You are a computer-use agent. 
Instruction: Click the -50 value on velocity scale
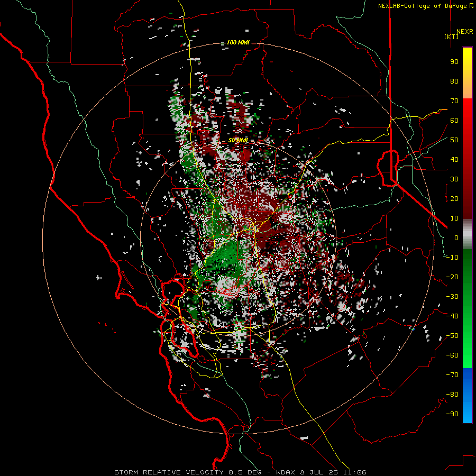pos(452,336)
